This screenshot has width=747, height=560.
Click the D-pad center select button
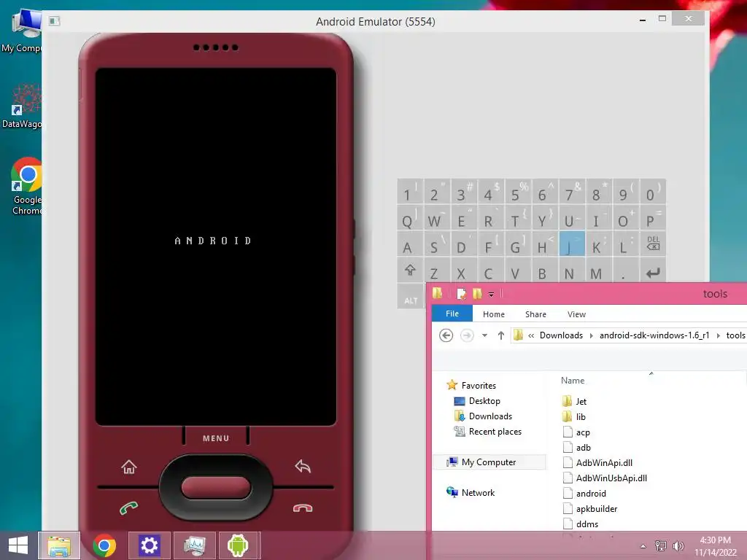pos(216,488)
